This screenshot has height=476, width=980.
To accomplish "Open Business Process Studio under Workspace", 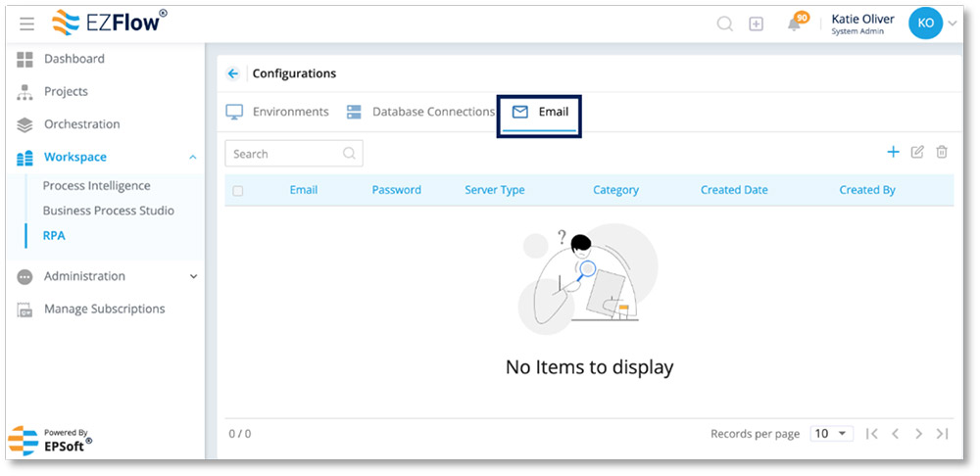I will point(108,211).
